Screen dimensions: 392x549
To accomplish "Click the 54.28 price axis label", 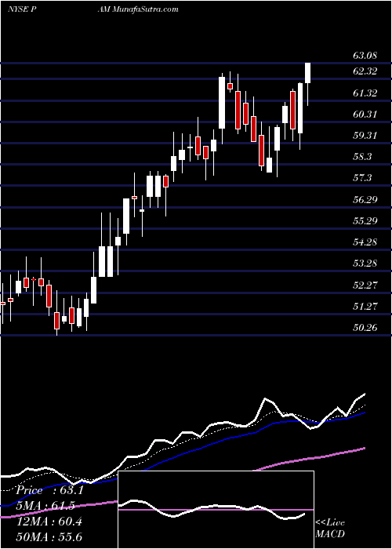I will click(365, 242).
